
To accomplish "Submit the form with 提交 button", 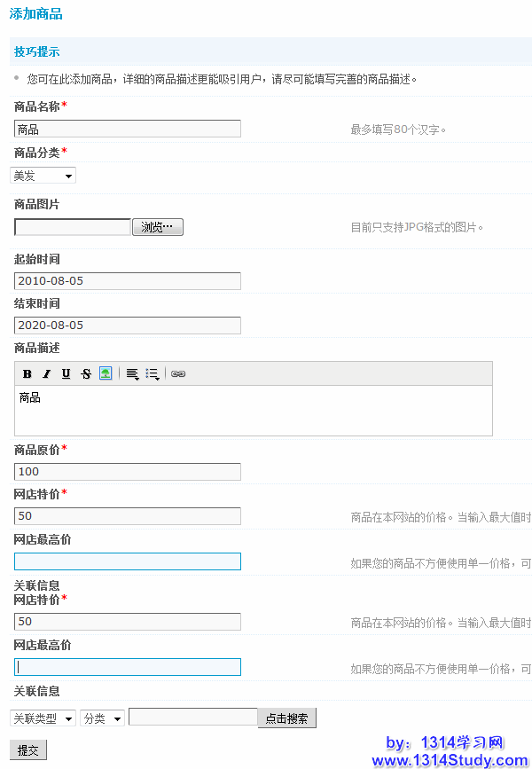I will pyautogui.click(x=27, y=750).
